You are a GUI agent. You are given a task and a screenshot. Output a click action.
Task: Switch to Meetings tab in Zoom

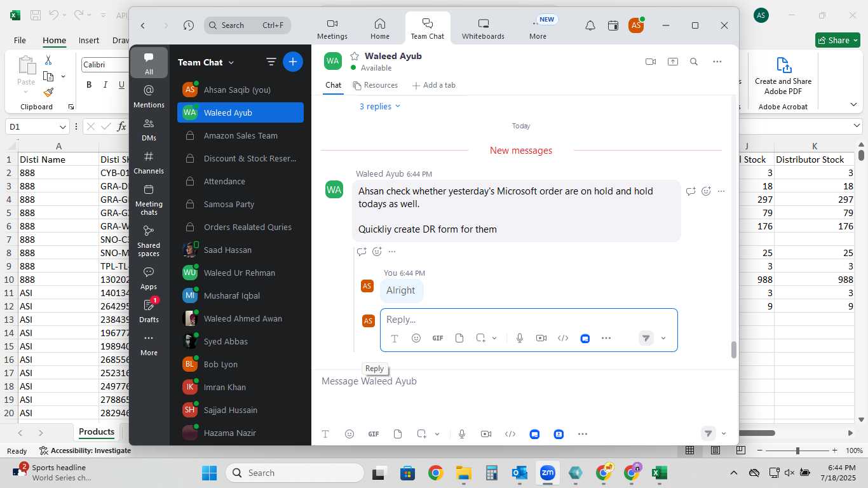[x=332, y=29]
